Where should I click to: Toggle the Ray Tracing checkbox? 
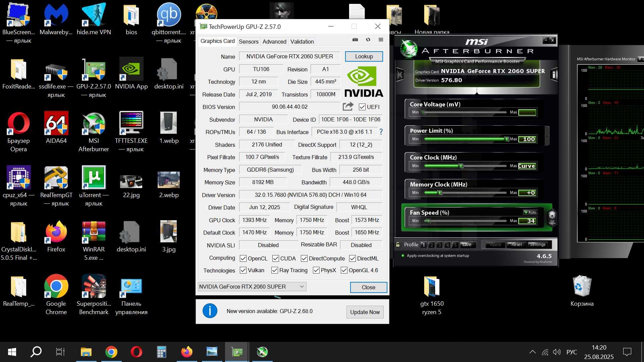pos(275,270)
